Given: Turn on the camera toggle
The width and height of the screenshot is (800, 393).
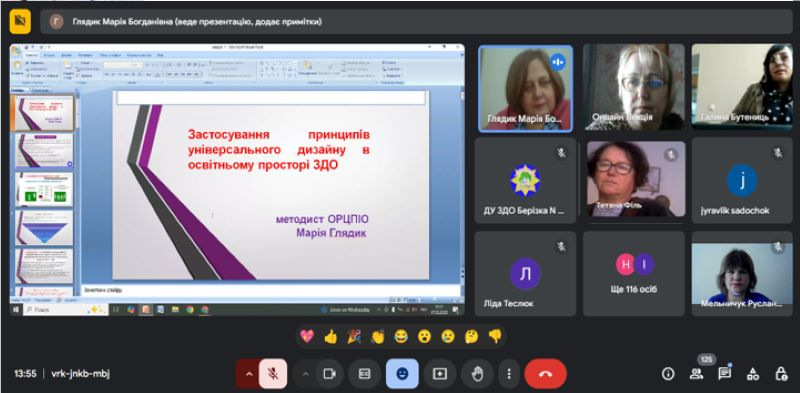Looking at the screenshot, I should [330, 374].
